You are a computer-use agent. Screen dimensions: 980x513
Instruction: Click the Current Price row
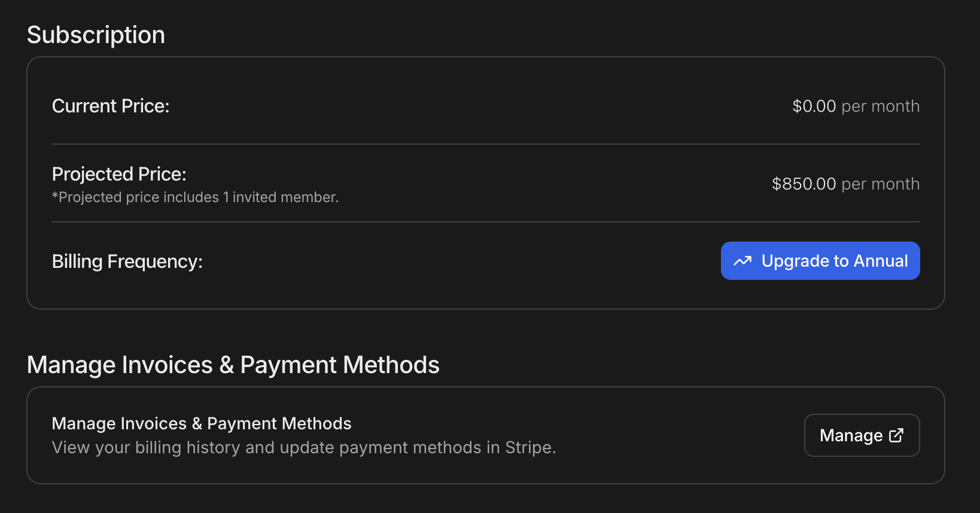pos(111,106)
